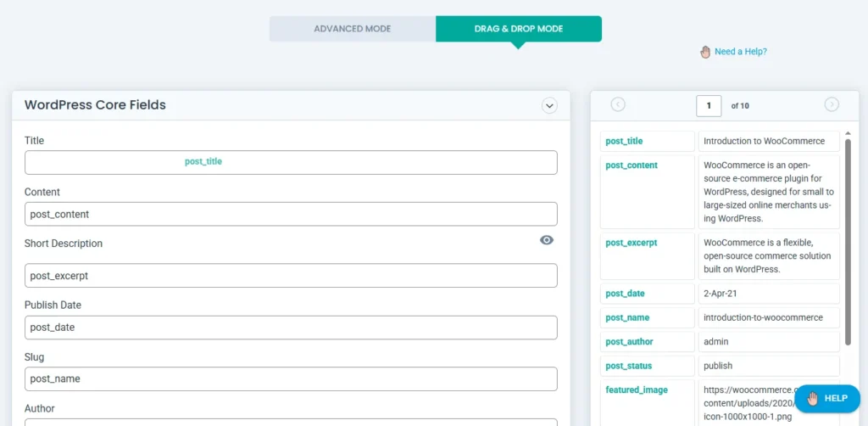
Task: Select the Publish Date input field
Action: coord(291,328)
